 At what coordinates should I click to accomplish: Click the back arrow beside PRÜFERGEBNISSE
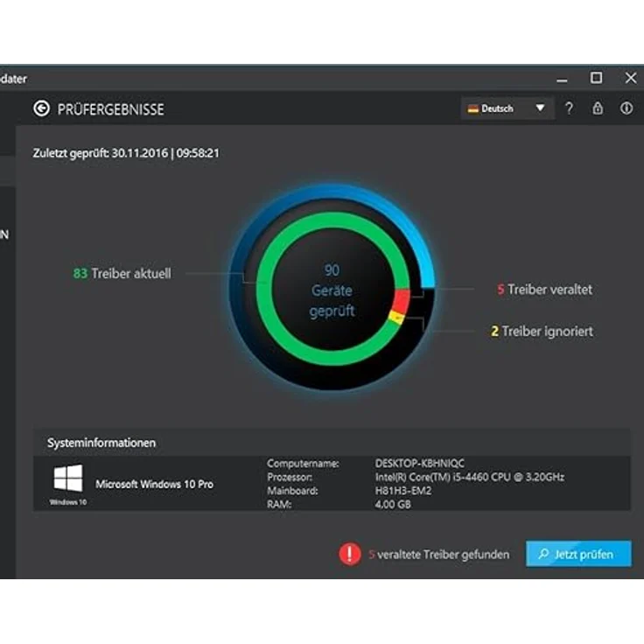tap(41, 108)
